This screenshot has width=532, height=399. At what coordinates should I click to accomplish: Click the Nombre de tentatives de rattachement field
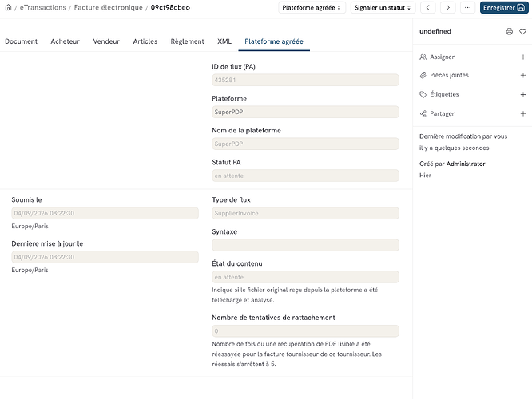coord(305,331)
